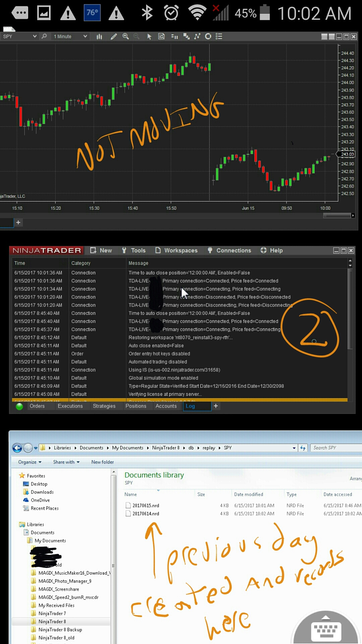This screenshot has width=362, height=644.
Task: Add new tab in Control Center
Action: [216, 406]
